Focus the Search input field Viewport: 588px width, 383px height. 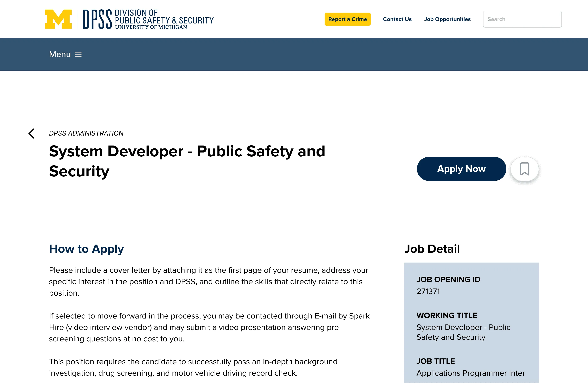pyautogui.click(x=522, y=19)
